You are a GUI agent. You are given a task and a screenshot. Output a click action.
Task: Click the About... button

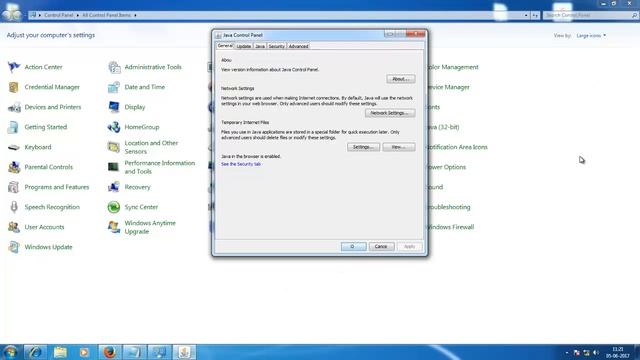pos(401,79)
